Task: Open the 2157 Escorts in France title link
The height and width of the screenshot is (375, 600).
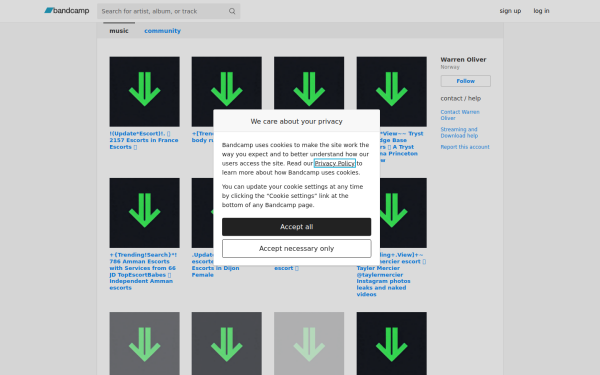Action: point(143,140)
